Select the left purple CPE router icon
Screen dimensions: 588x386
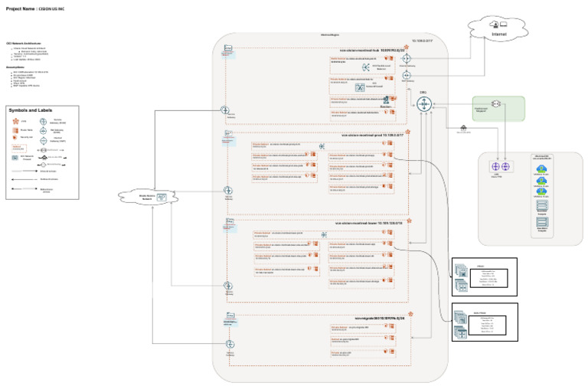[496, 166]
